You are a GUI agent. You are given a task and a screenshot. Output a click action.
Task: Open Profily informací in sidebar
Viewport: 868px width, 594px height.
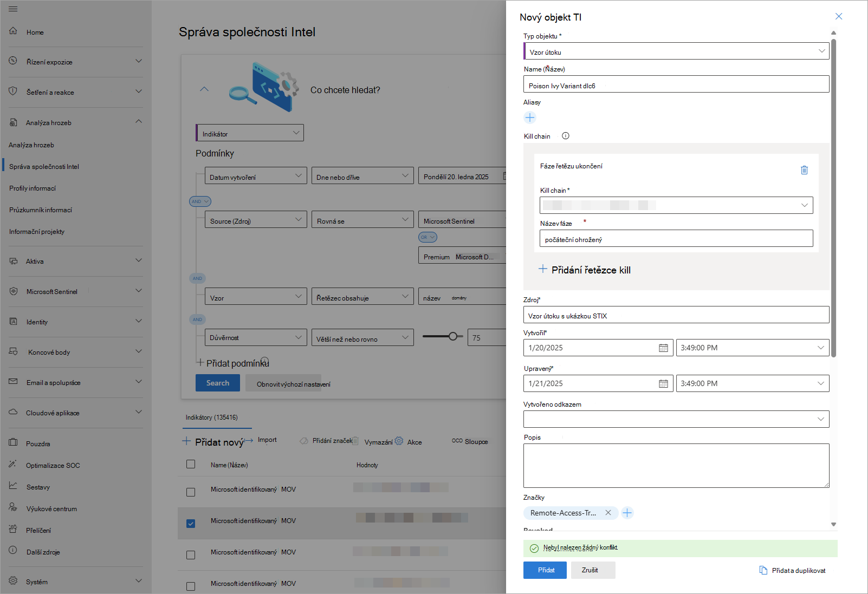(33, 188)
